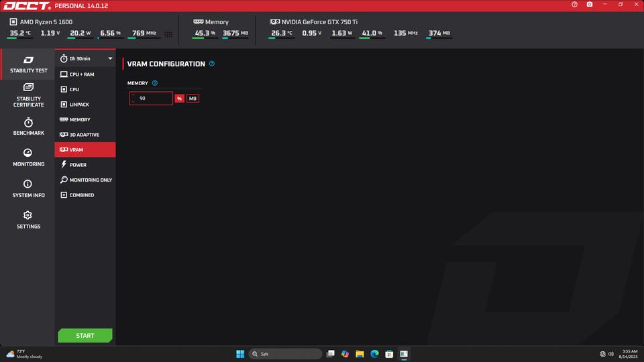Image resolution: width=644 pixels, height=362 pixels.
Task: Click the OCCT logo
Action: 27,6
